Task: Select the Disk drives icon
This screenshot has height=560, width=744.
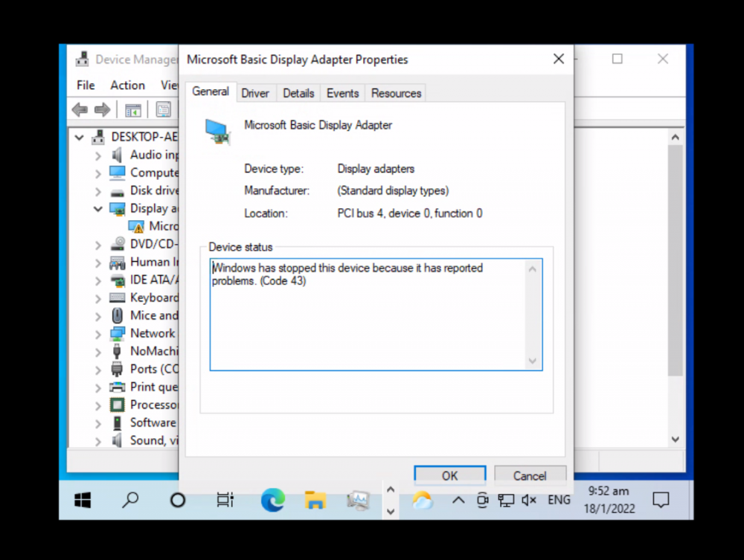Action: (x=118, y=192)
